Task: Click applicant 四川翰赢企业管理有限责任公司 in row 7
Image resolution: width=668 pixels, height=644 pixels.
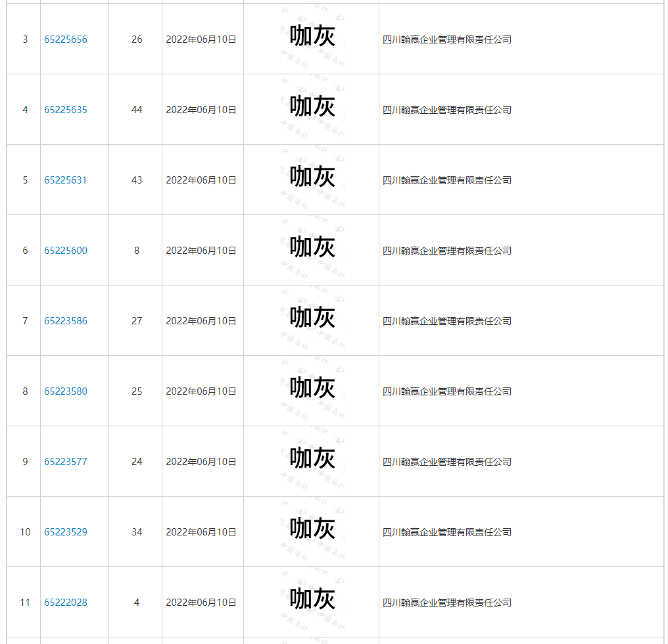Action: pos(447,320)
